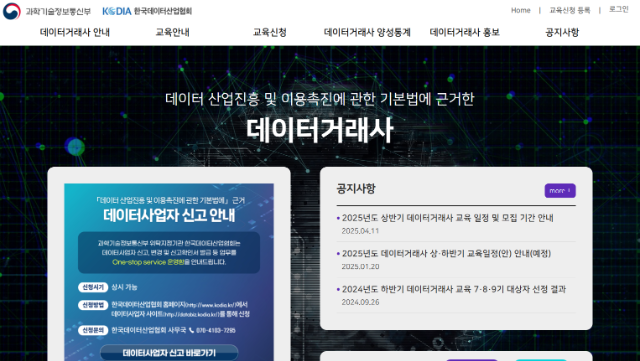
Task: Open the 교육안내 menu
Action: (172, 32)
